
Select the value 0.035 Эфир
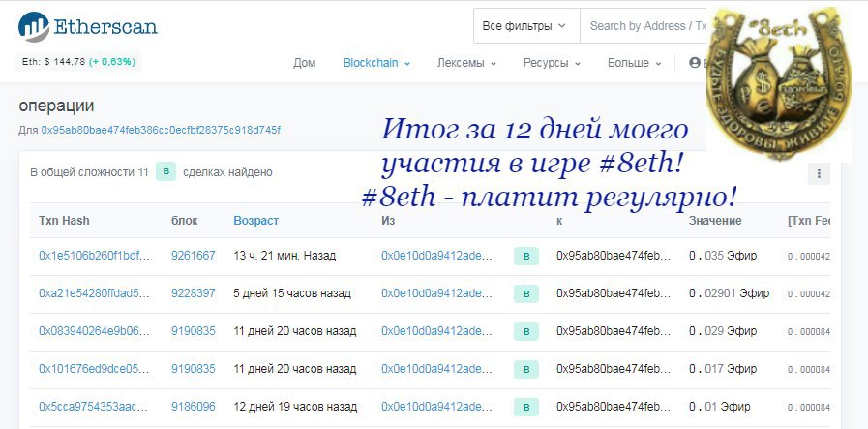point(723,256)
